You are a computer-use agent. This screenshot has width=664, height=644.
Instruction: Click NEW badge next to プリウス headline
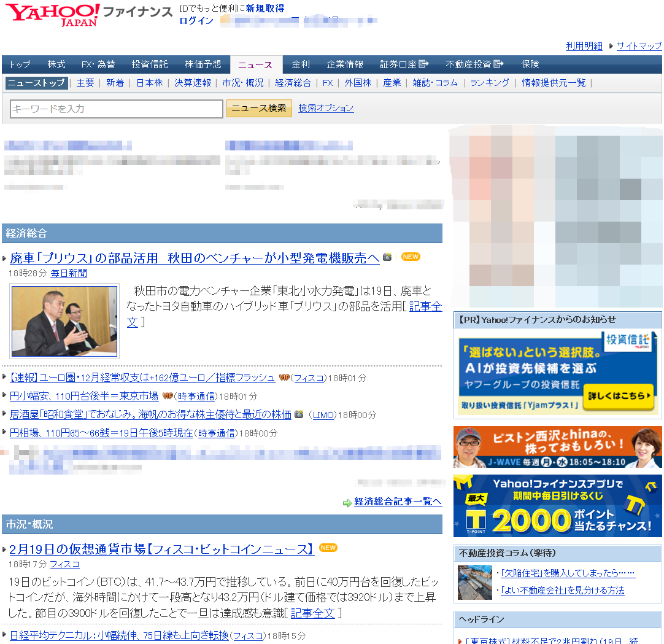click(x=411, y=257)
